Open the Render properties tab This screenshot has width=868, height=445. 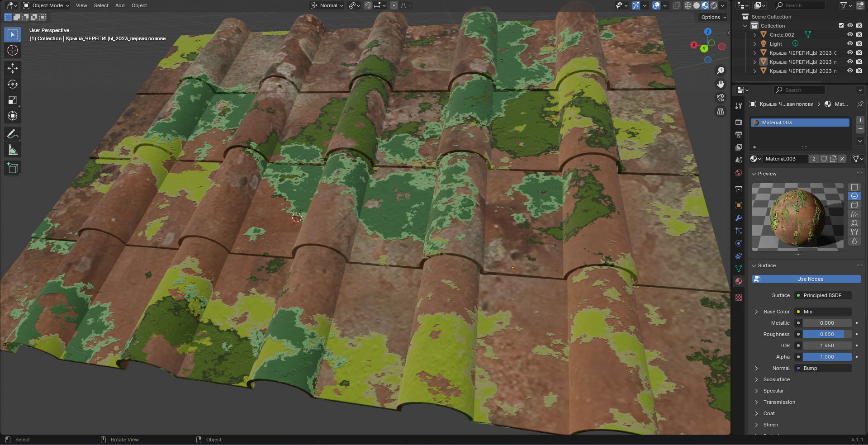(x=739, y=122)
